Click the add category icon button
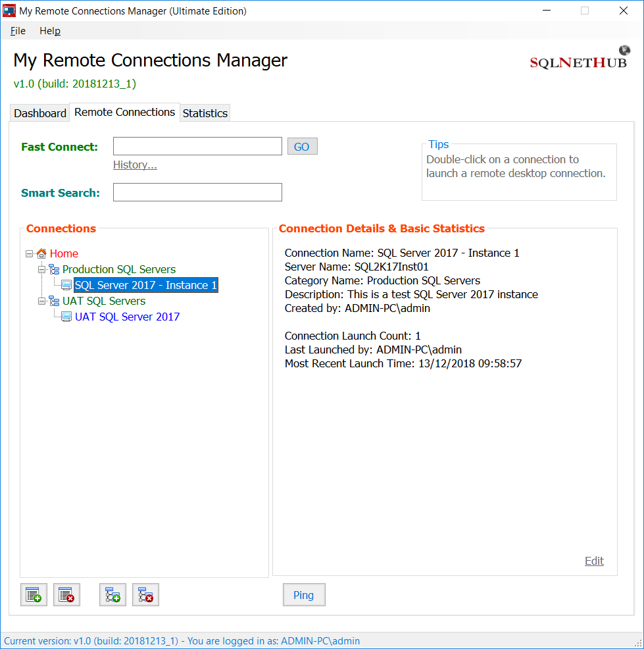This screenshot has width=644, height=649. [x=112, y=595]
